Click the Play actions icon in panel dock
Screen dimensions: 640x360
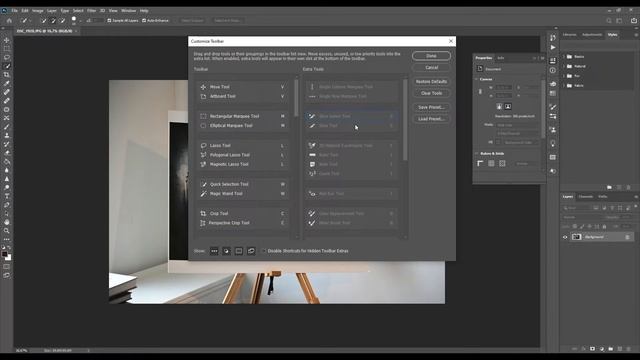point(553,47)
